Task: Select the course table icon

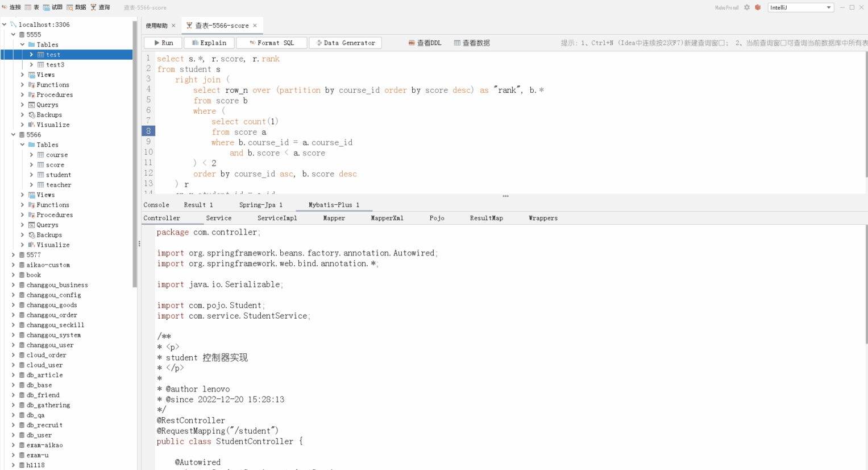Action: (x=40, y=155)
